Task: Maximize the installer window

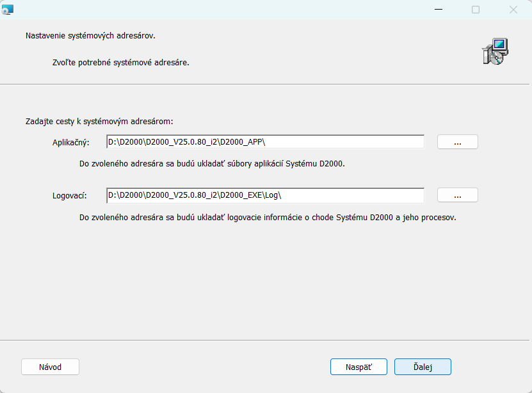Action: 476,10
